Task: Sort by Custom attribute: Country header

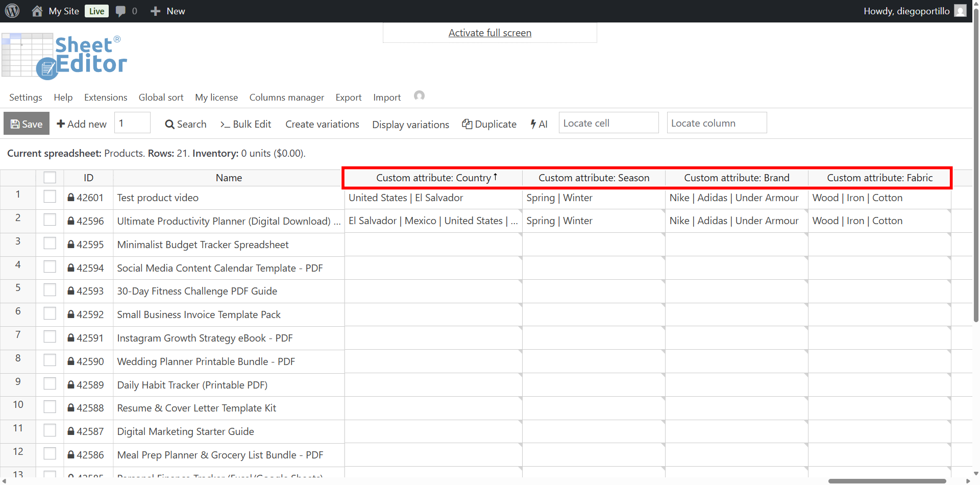Action: pos(433,178)
